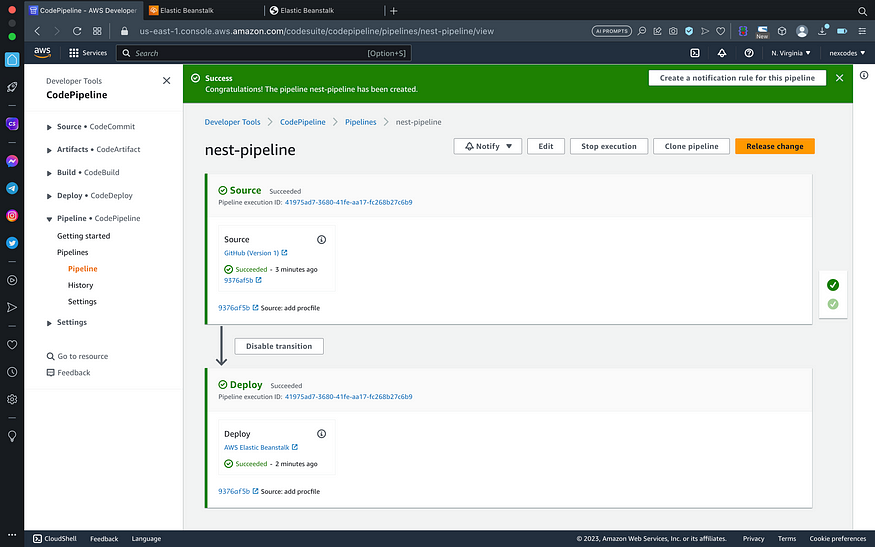Click info icon in Source action card

click(321, 239)
